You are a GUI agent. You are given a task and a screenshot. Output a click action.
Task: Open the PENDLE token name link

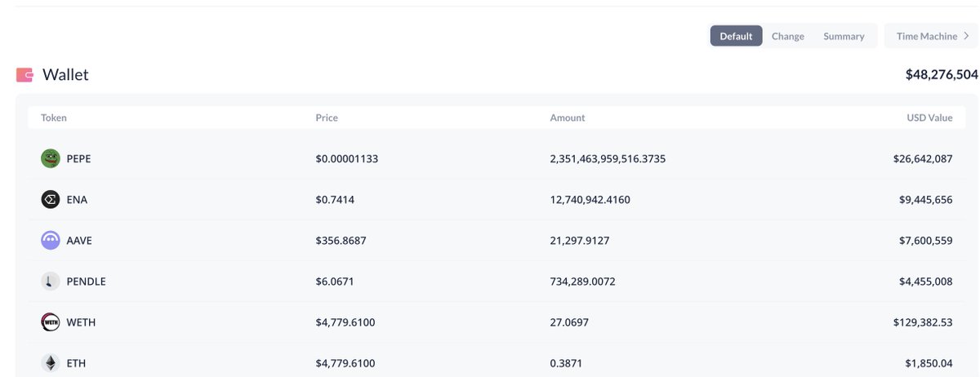click(x=87, y=282)
